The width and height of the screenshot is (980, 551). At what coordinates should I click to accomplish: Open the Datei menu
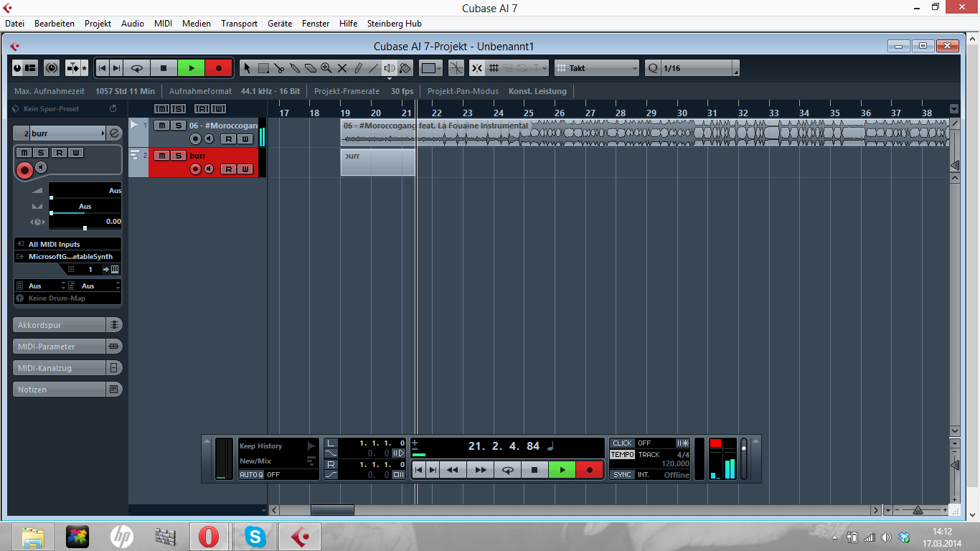(14, 24)
